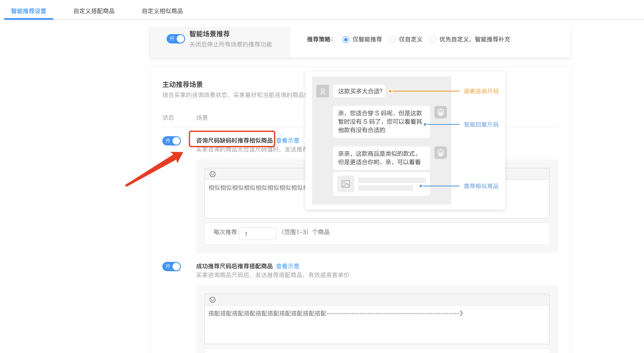Choose 优先自定义，智能推荐补充 radio option
This screenshot has height=353, width=644.
click(433, 40)
